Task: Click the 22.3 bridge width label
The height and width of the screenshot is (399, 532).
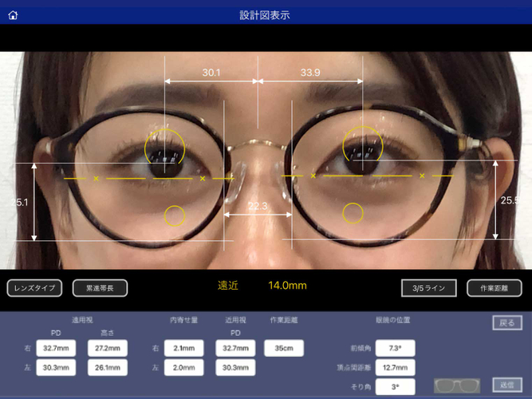Action: tap(258, 206)
